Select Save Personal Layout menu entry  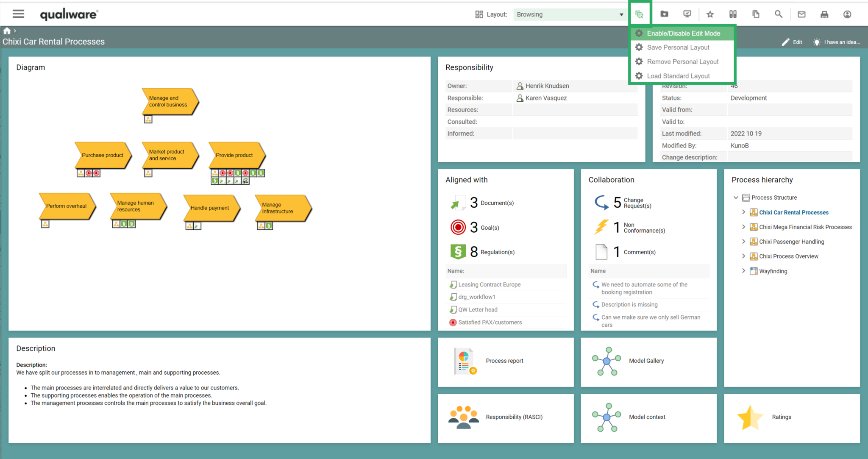(679, 47)
